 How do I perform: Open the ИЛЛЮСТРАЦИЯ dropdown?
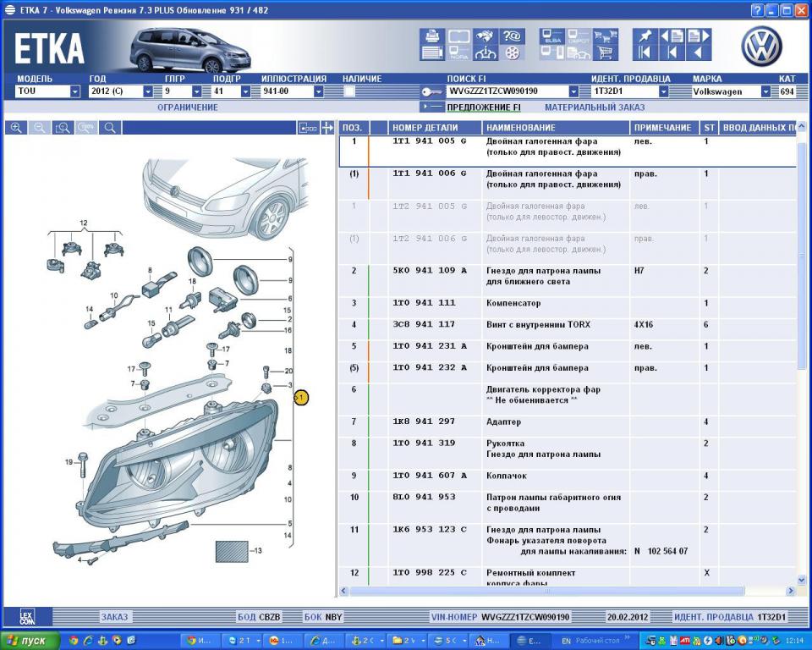click(x=319, y=91)
